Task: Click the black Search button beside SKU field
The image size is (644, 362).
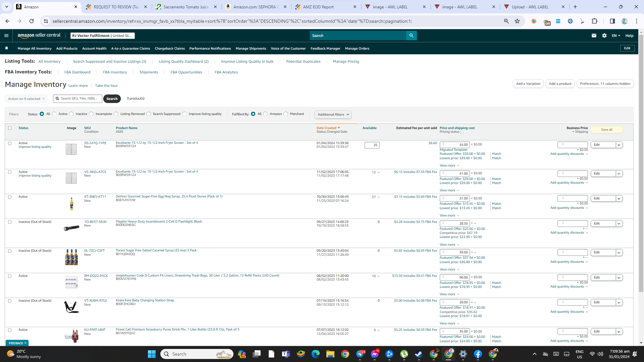Action: point(112,99)
